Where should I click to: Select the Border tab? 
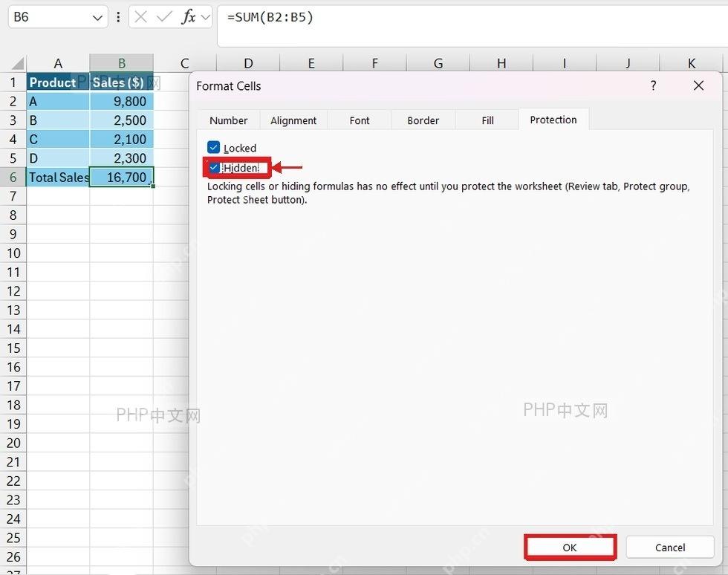click(423, 120)
